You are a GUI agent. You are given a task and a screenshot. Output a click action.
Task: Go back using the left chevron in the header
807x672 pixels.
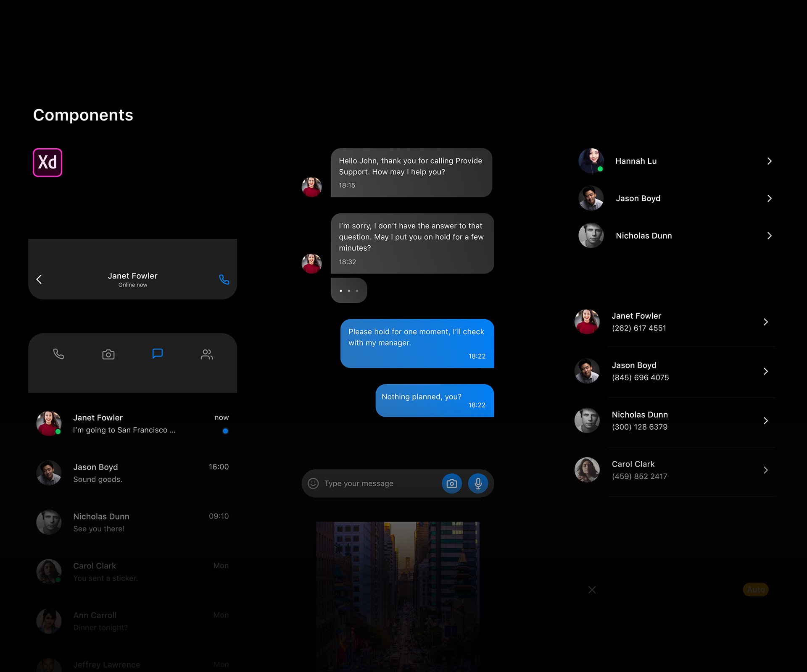tap(39, 279)
